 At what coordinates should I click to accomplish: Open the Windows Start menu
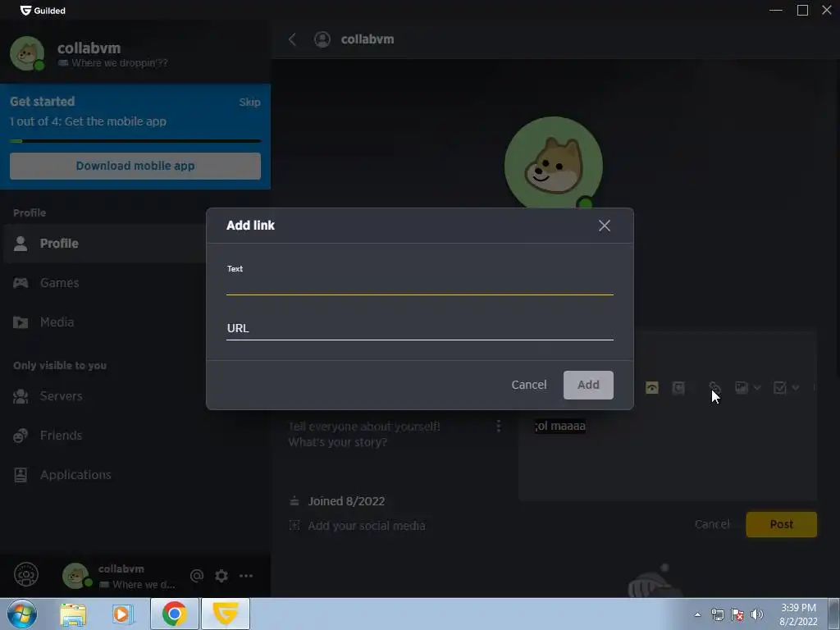coord(22,614)
